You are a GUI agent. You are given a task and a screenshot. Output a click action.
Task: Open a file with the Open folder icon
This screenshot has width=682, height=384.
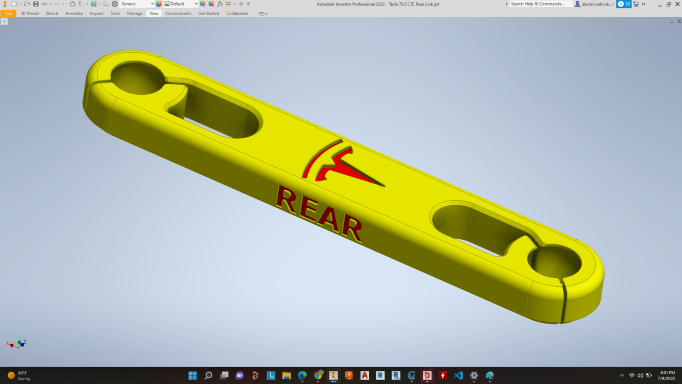point(27,4)
